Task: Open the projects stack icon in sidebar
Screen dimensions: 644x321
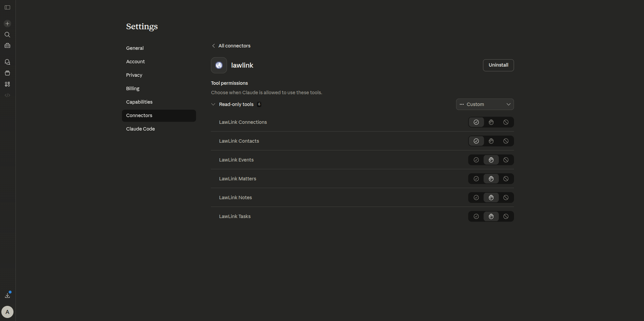Action: pos(7,73)
